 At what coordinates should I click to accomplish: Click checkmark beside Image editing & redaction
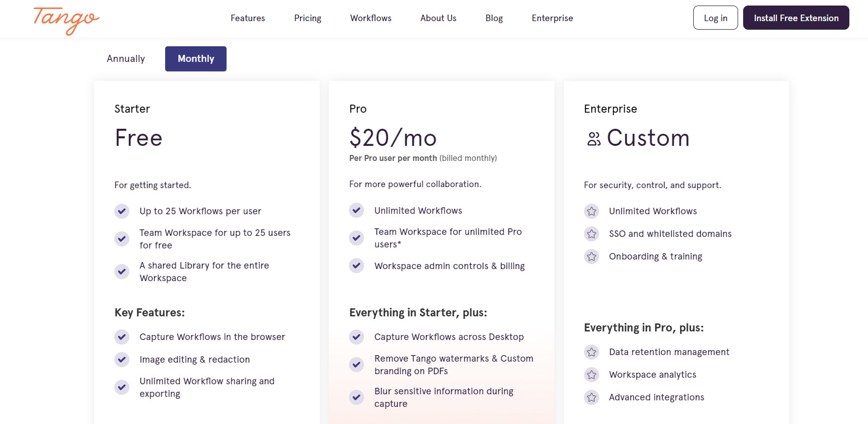pos(122,360)
